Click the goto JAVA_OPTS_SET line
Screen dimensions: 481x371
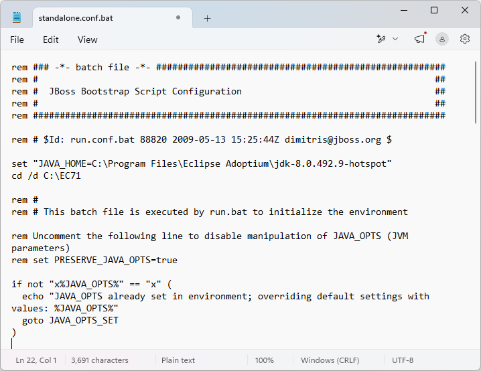pyautogui.click(x=70, y=320)
